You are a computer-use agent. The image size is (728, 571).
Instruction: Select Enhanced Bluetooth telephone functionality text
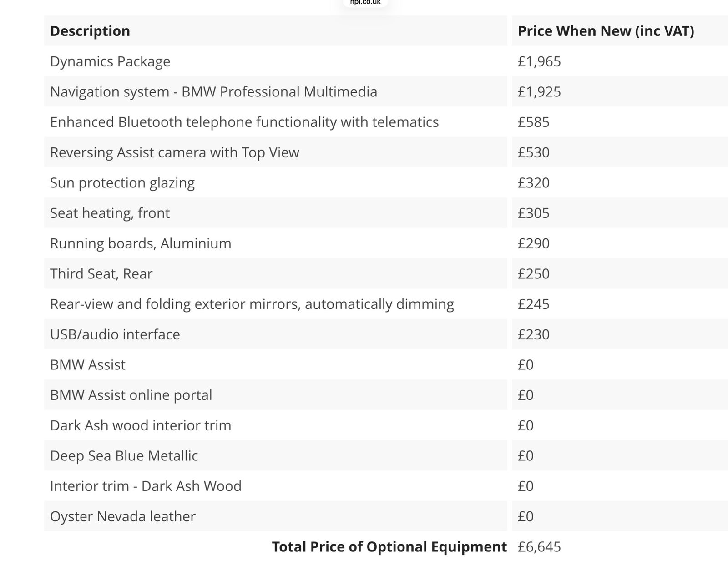click(x=244, y=122)
